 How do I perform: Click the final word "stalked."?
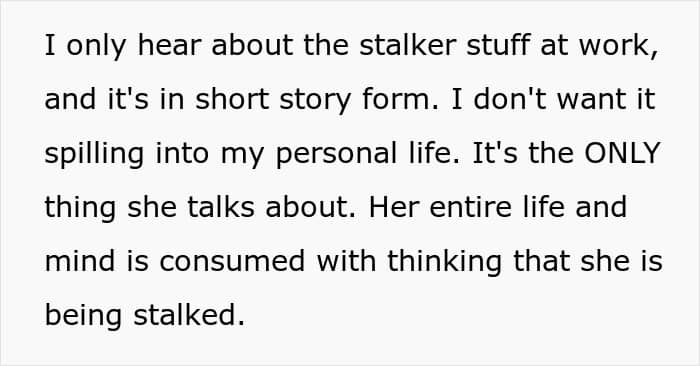tap(189, 315)
